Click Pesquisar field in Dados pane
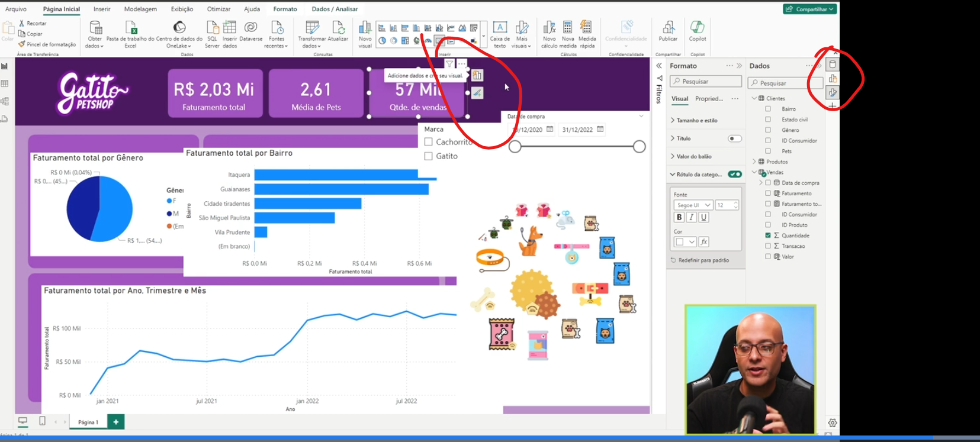This screenshot has height=442, width=980. coord(785,83)
